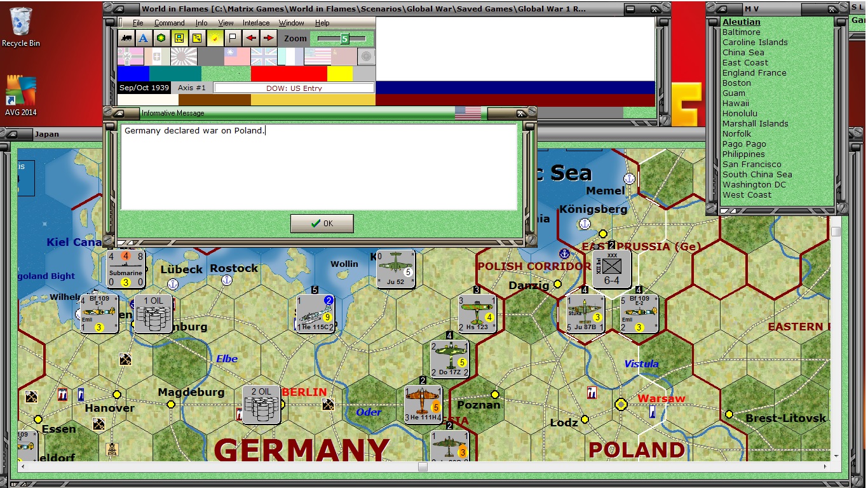Click the map vertical scrollbar thumb

pos(836,231)
